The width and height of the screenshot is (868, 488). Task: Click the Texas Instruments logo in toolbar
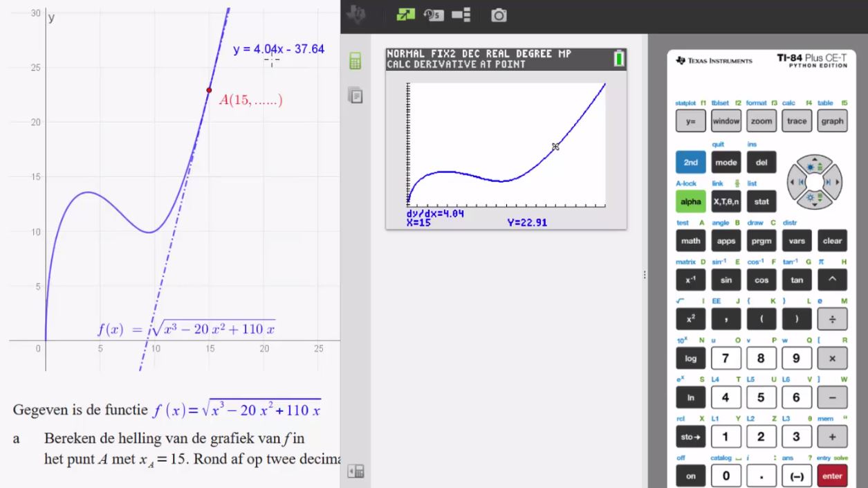[356, 15]
